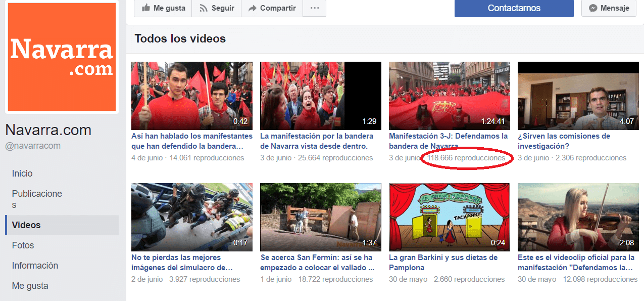This screenshot has height=301, width=644.
Task: Select the Videos sidebar tab
Action: [x=26, y=225]
